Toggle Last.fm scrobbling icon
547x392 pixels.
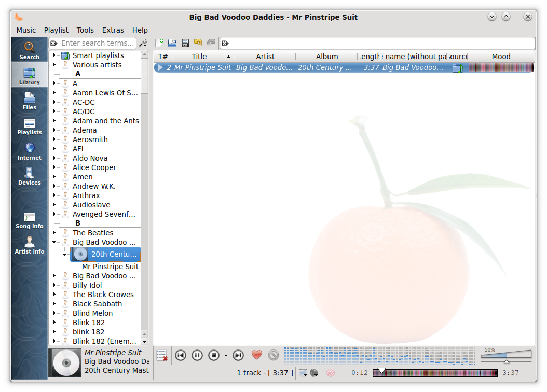click(331, 373)
